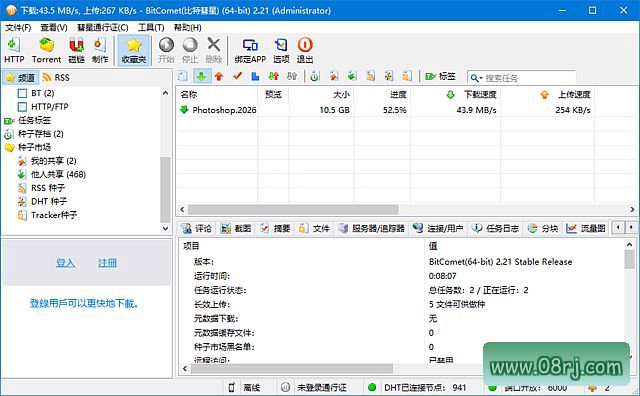Open the 截图 screenshots tab

tap(236, 228)
